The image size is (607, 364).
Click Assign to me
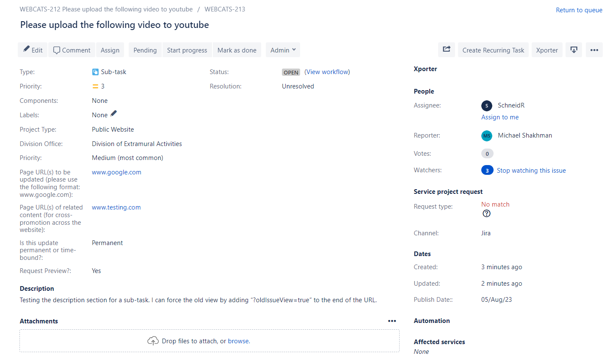pyautogui.click(x=500, y=117)
